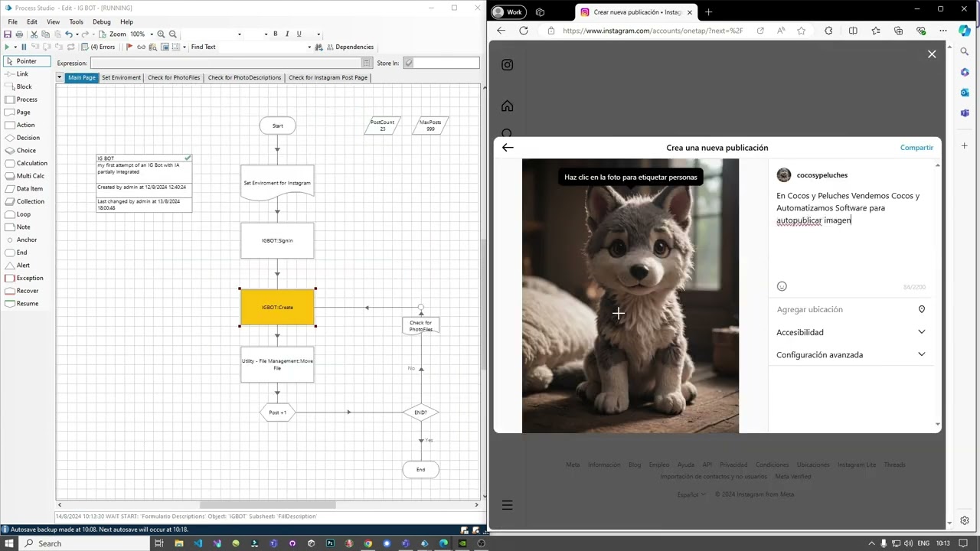This screenshot has height=551, width=980.
Task: Open the Dependencies view
Action: (350, 47)
